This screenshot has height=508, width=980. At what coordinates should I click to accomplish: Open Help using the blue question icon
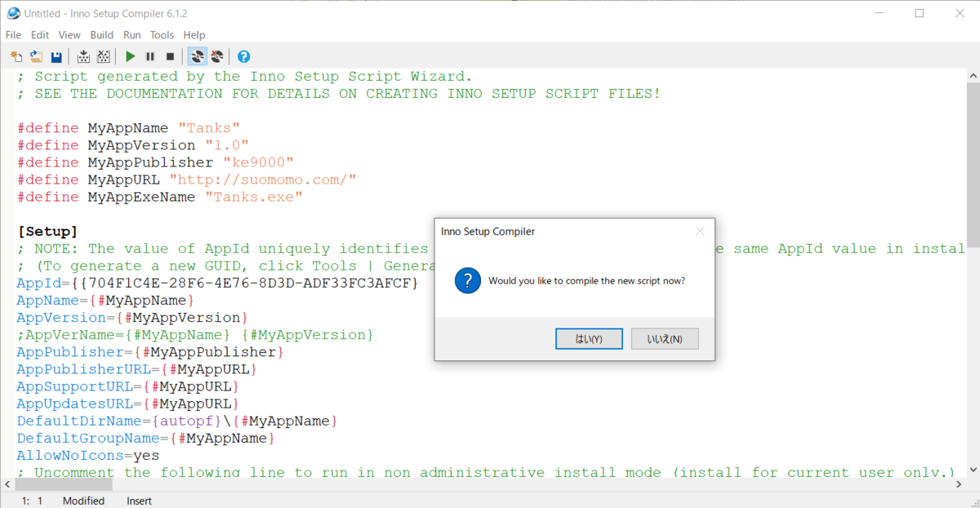[243, 56]
